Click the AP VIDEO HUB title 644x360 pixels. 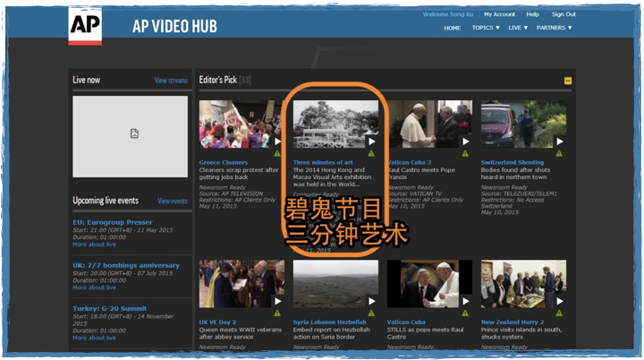tap(174, 26)
